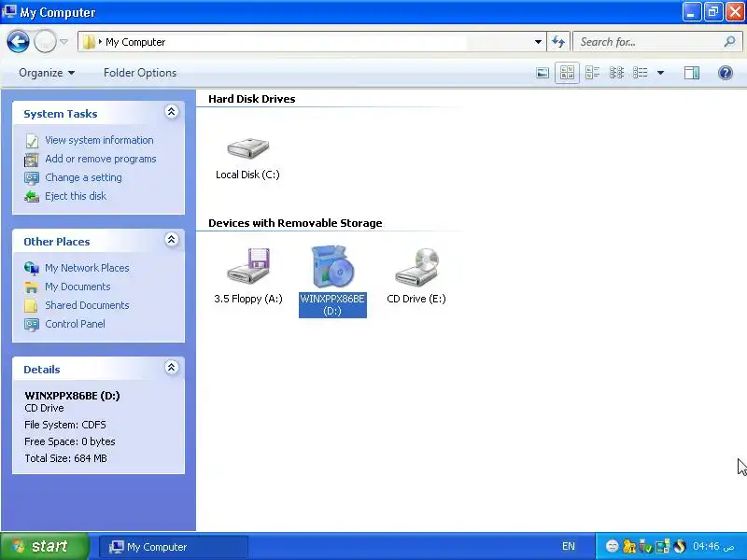This screenshot has width=747, height=560.
Task: Click View system information link
Action: coord(99,141)
